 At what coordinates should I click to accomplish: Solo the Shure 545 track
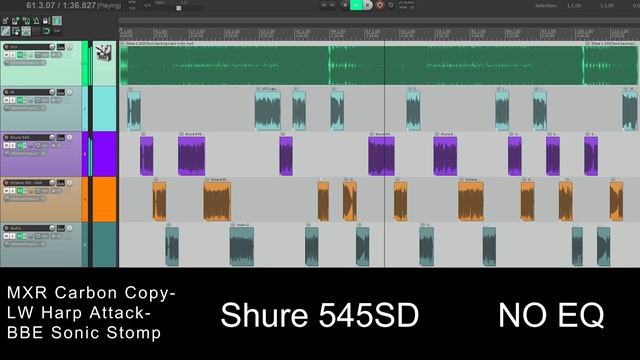click(12, 145)
